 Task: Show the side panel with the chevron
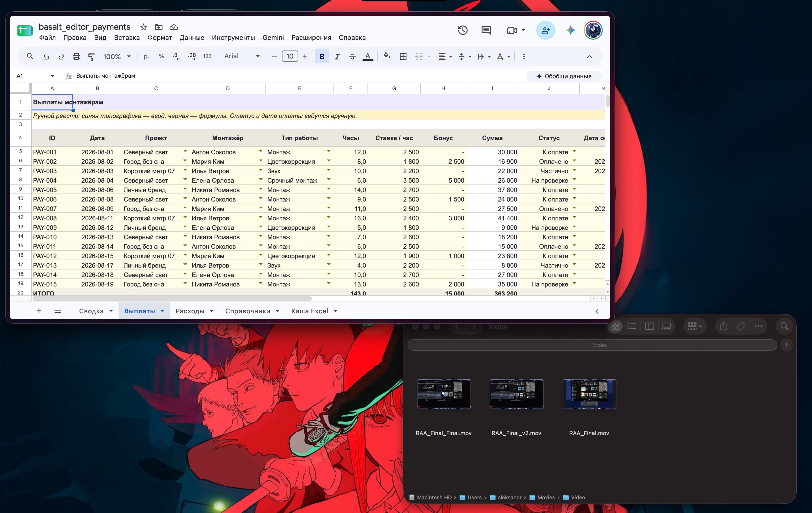point(597,311)
